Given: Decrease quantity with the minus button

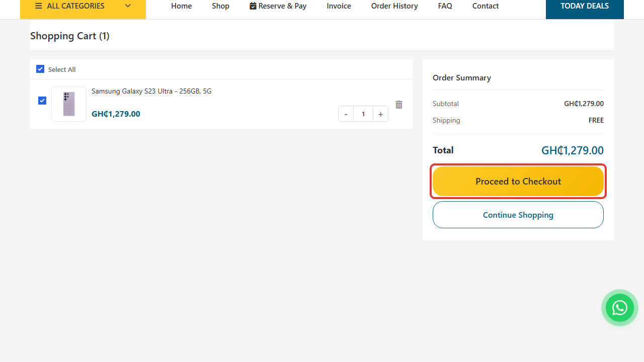Looking at the screenshot, I should coord(346,114).
